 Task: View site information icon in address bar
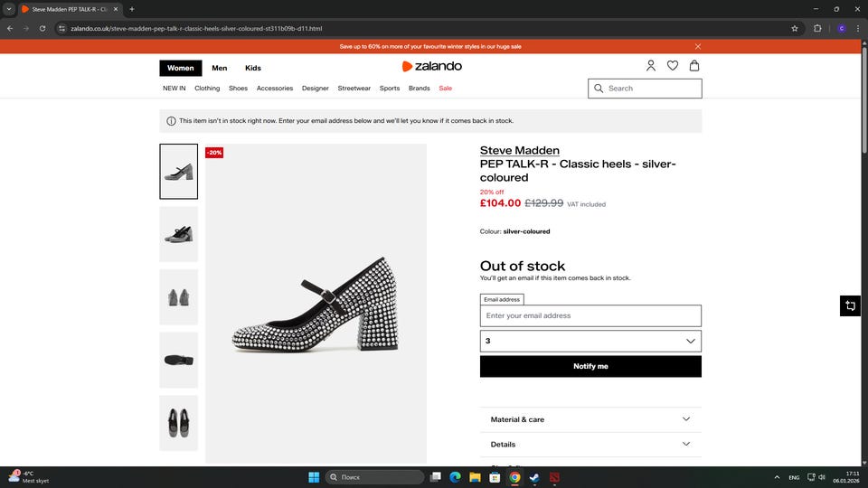(62, 28)
